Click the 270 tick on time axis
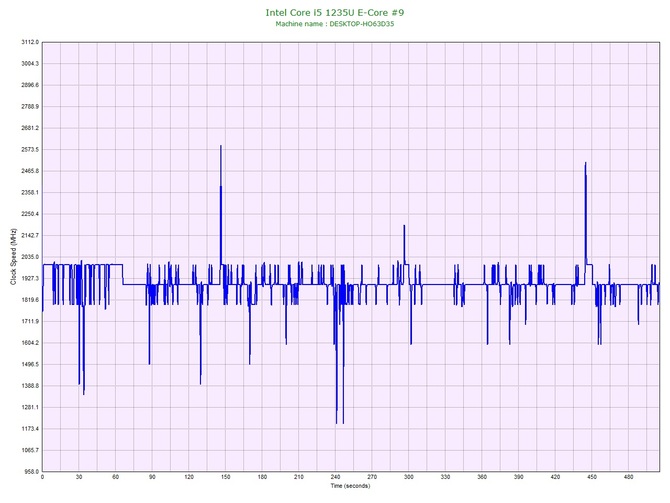 coord(372,477)
